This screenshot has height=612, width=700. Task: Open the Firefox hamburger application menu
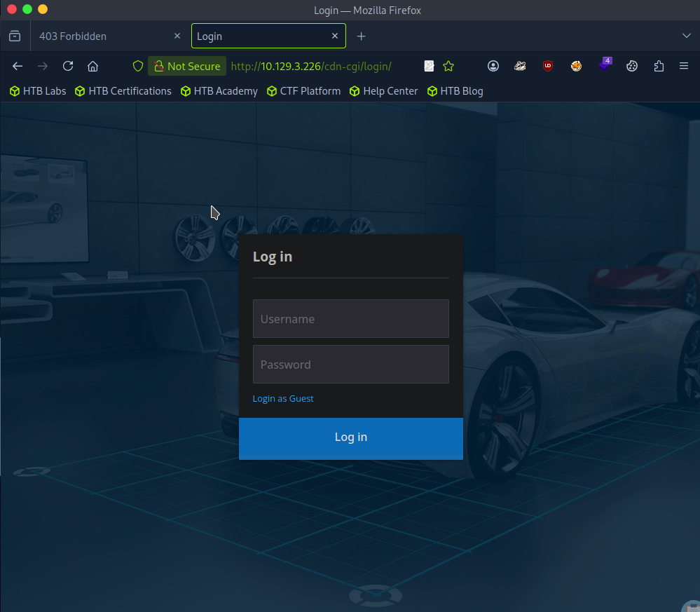click(684, 66)
